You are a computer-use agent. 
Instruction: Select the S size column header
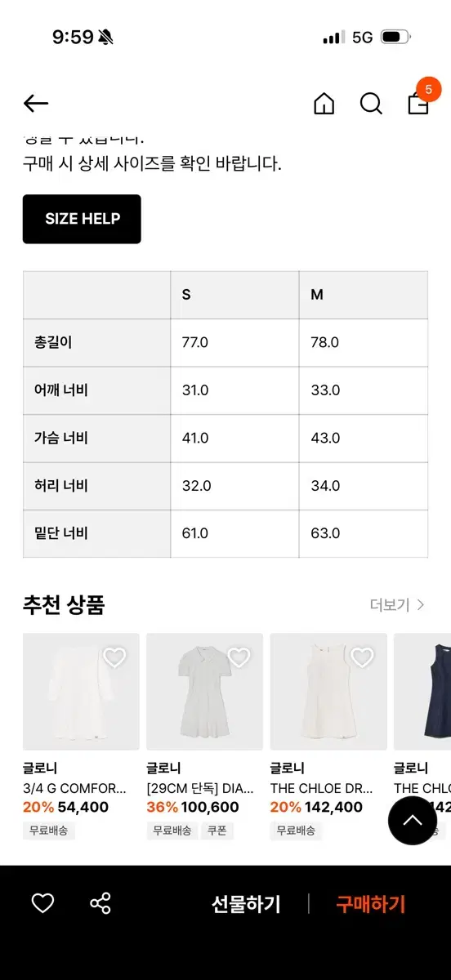point(234,295)
